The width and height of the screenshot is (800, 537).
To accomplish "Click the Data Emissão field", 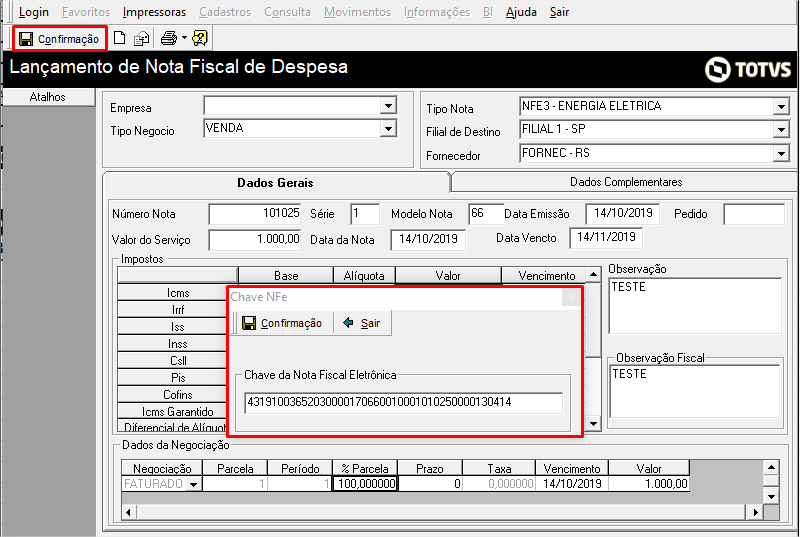I will click(x=622, y=214).
